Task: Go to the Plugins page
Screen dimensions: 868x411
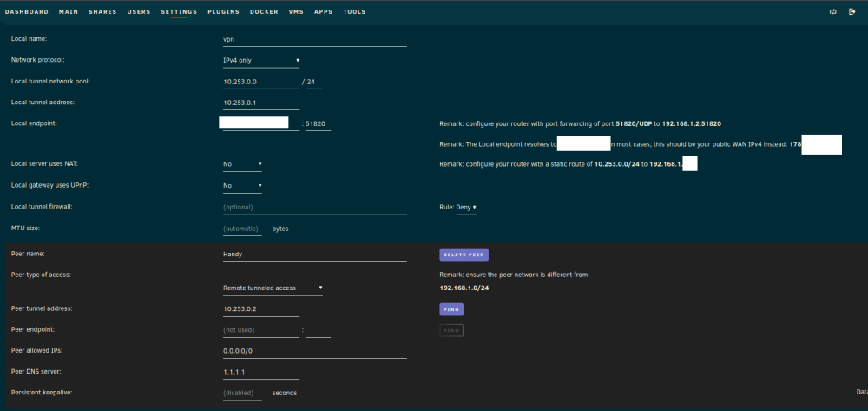Action: [x=224, y=11]
